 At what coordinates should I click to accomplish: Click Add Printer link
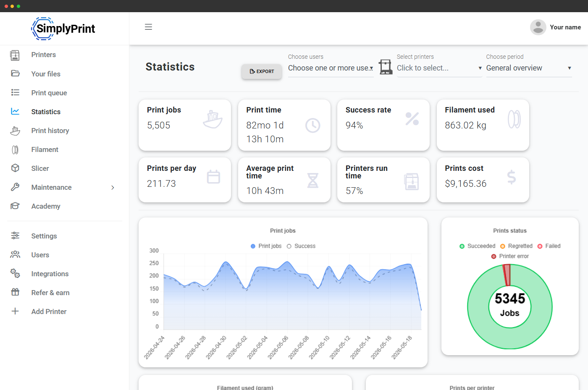[49, 311]
